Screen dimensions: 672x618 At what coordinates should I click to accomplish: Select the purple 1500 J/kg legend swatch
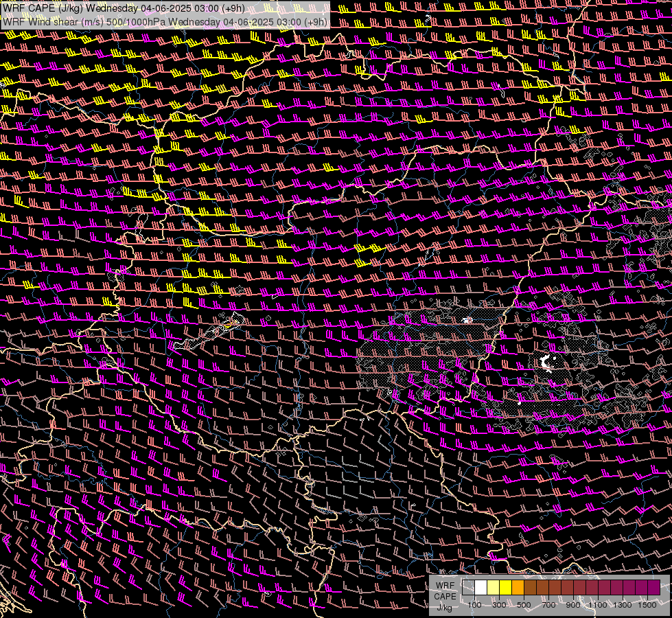(x=654, y=587)
